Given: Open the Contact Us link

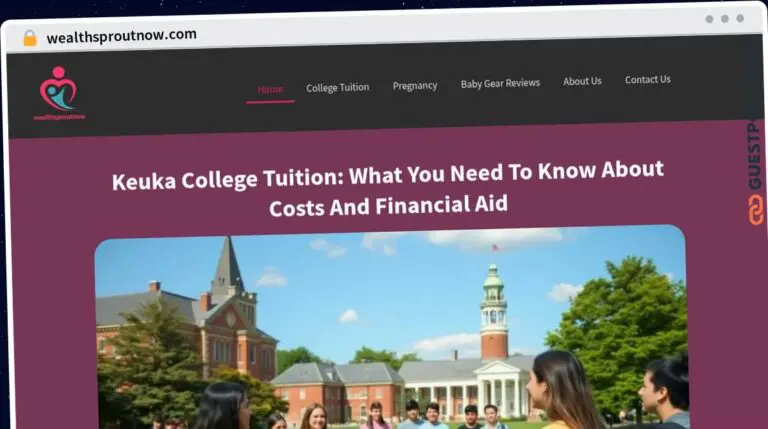Looking at the screenshot, I should [x=648, y=79].
